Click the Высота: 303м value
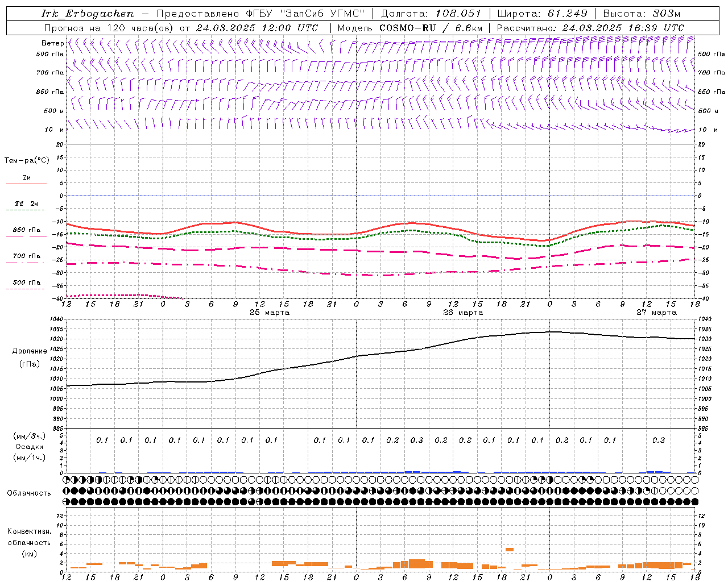 (x=642, y=14)
